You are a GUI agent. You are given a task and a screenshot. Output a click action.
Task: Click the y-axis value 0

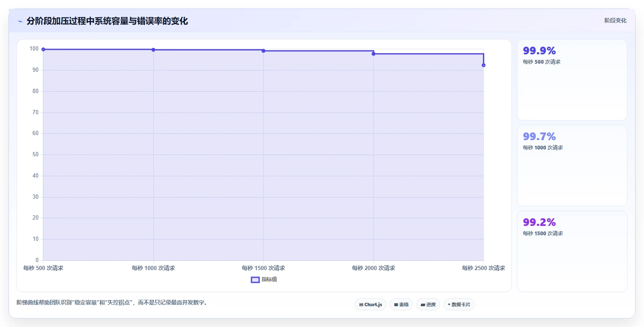point(37,260)
